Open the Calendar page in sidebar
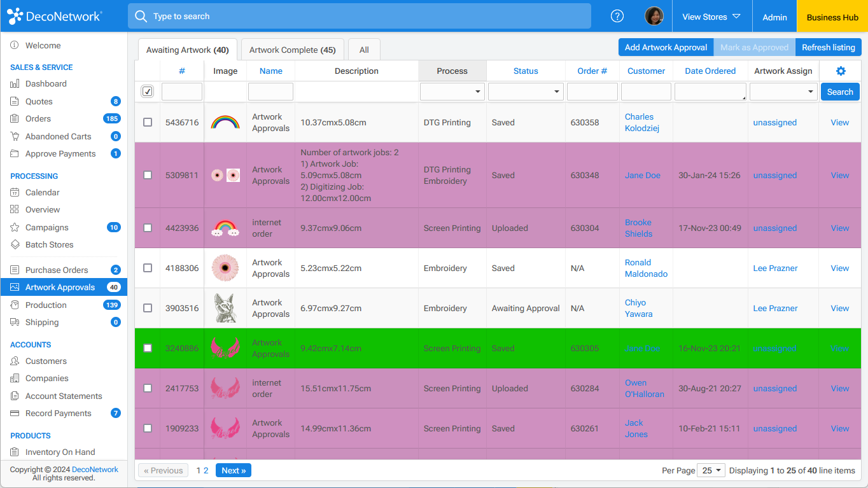868x488 pixels. click(42, 192)
